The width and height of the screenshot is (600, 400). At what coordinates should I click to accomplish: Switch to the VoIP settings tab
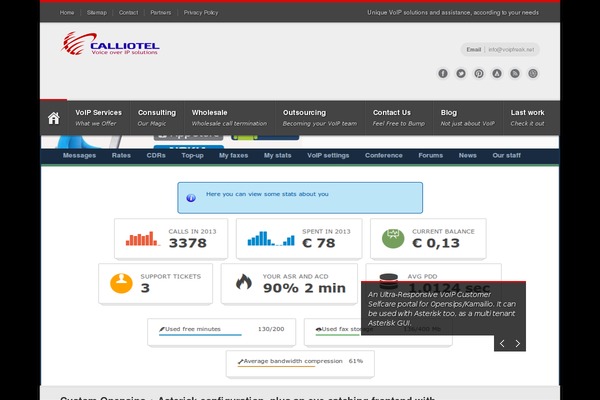click(328, 155)
